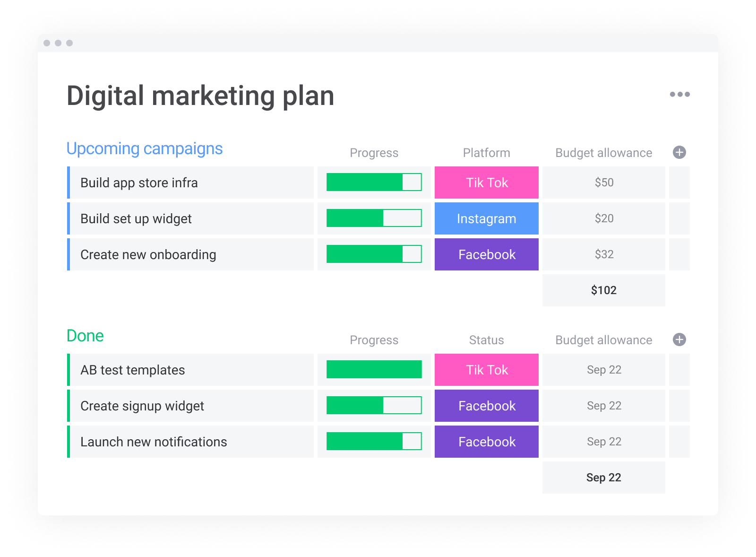Click the bold Sep 22 summary cell
The width and height of the screenshot is (756, 557).
point(604,478)
